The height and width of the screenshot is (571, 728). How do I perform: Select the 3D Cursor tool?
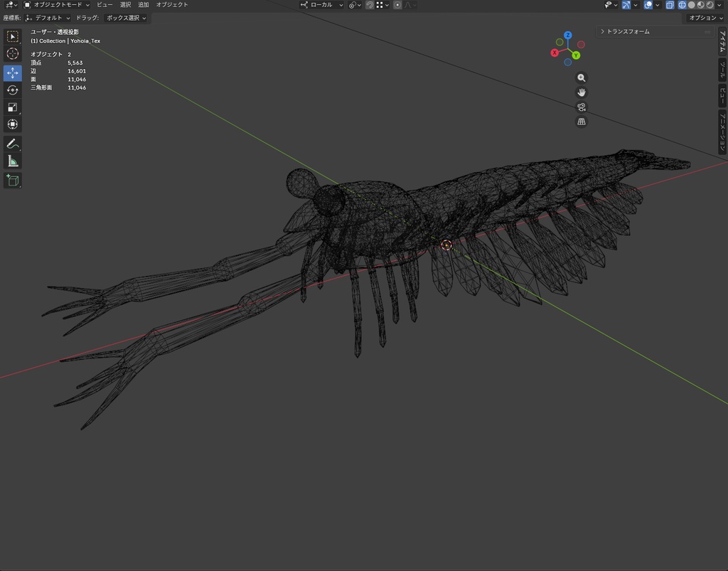pyautogui.click(x=13, y=53)
